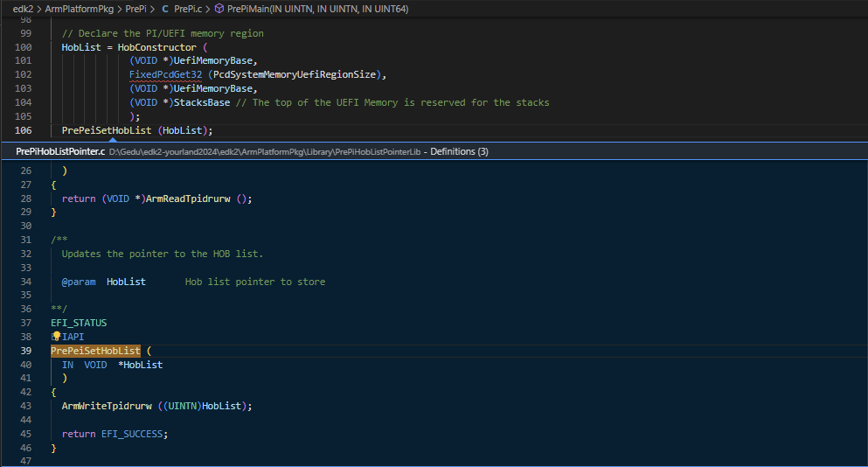Open the PrePiMain function breadcrumb
The height and width of the screenshot is (467, 868).
318,9
